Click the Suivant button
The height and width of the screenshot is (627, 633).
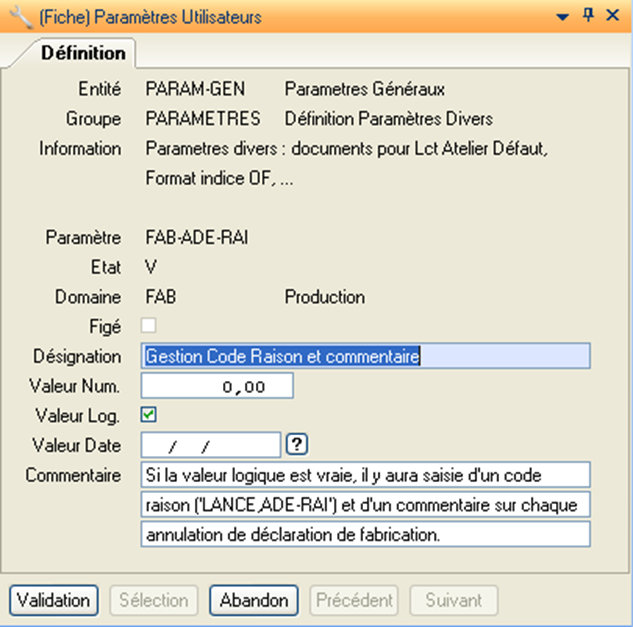(x=454, y=600)
